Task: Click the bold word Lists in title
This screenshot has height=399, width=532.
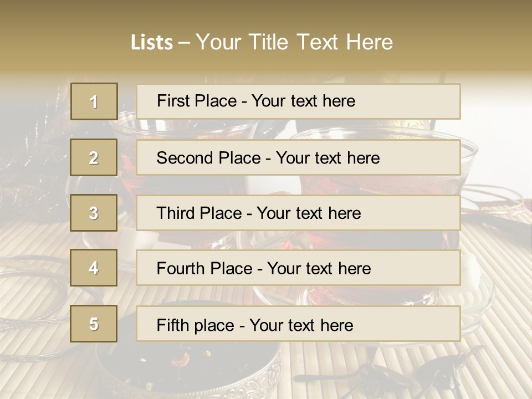Action: (x=151, y=43)
